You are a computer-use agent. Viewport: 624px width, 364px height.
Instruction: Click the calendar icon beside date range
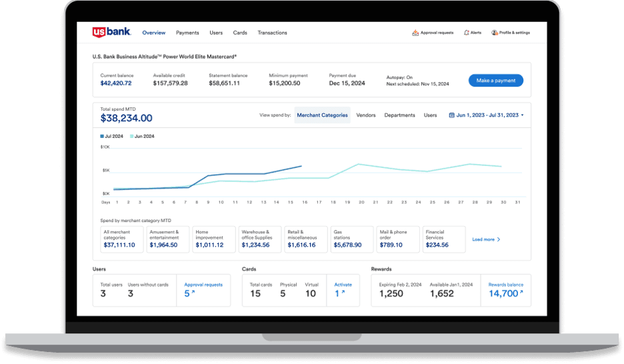tap(452, 115)
